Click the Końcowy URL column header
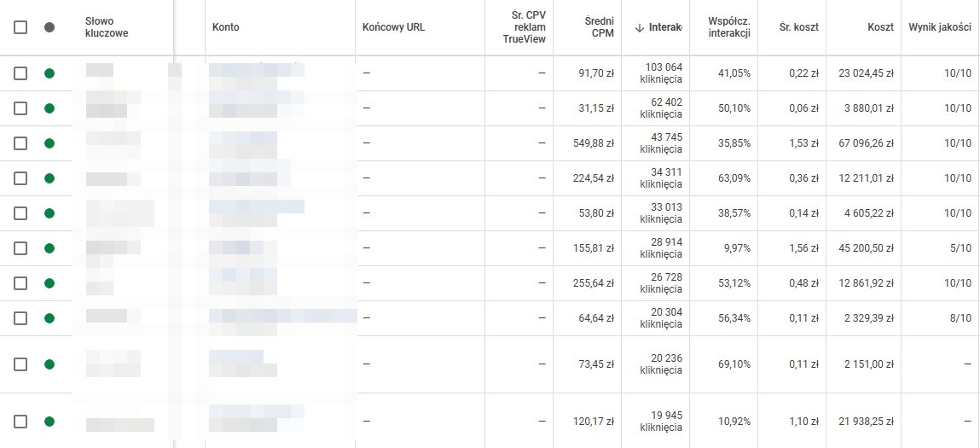 pos(393,27)
